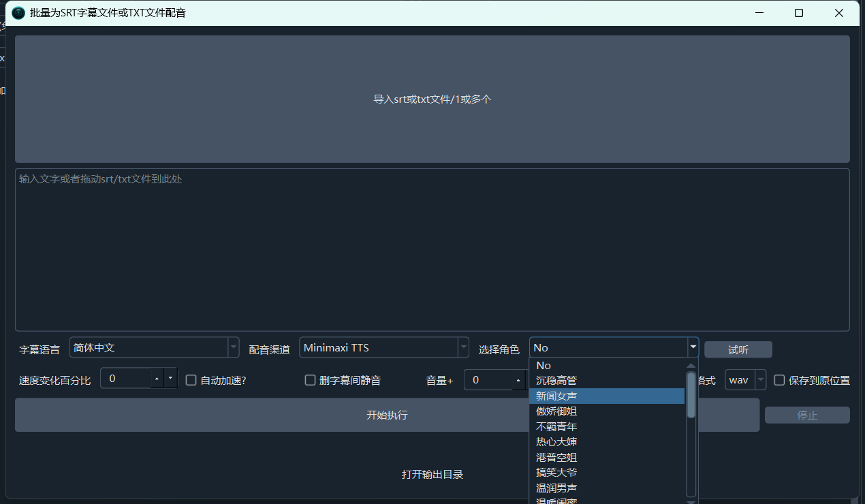This screenshot has height=504, width=865.
Task: Open the wav output format dropdown
Action: point(760,380)
